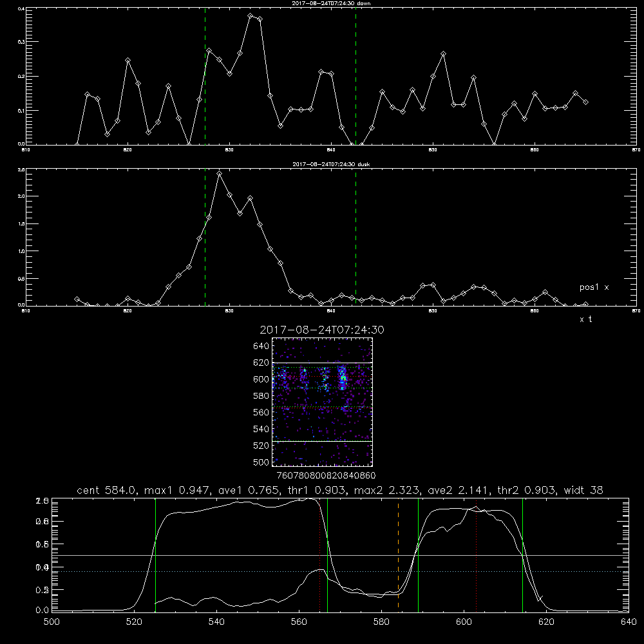644x644 pixels.
Task: Click red dotted line near 565 in bottom plot
Action: 319,554
